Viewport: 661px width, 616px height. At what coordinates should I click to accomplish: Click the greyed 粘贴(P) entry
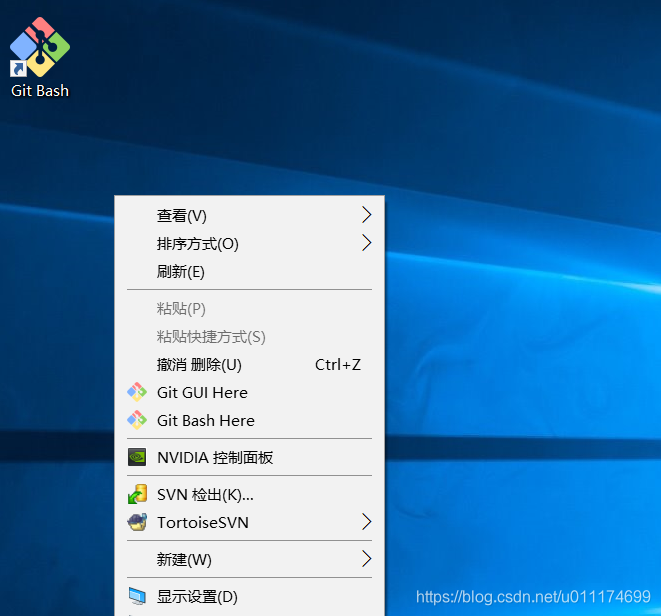[250, 308]
